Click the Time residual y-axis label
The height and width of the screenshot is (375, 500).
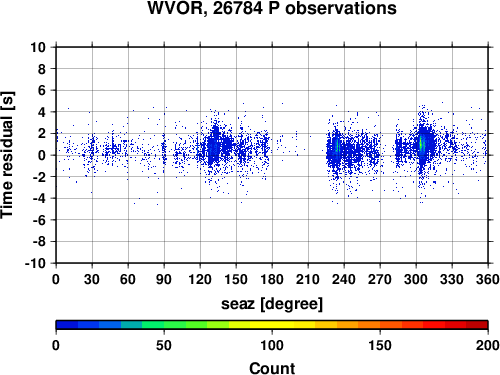[7, 155]
